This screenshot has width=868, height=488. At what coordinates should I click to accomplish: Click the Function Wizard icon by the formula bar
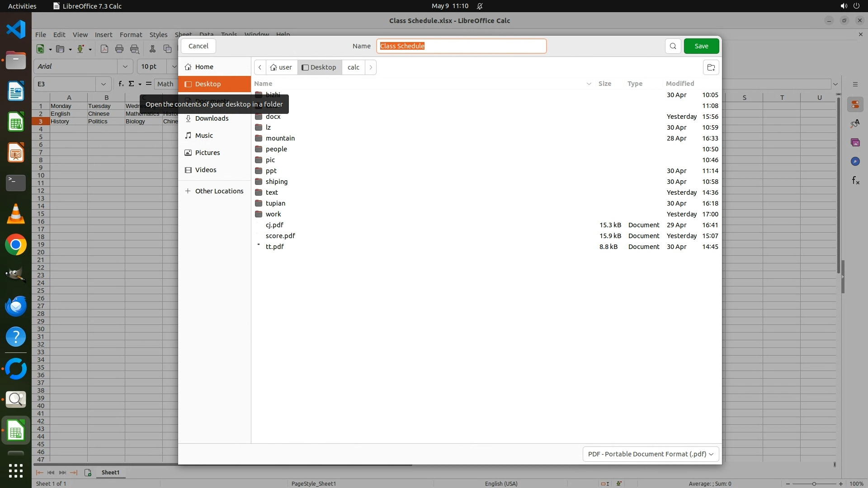click(x=121, y=84)
